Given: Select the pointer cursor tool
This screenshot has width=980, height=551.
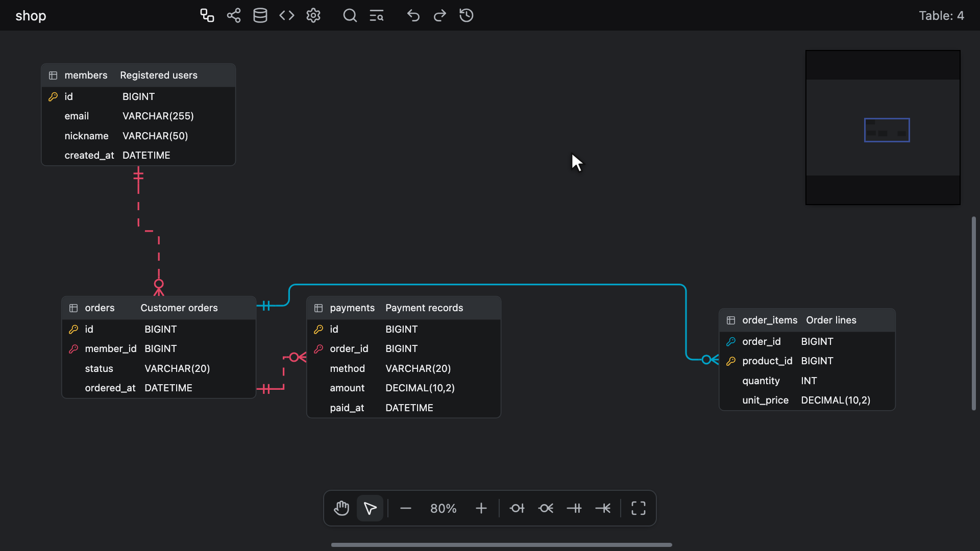Looking at the screenshot, I should click(x=370, y=508).
